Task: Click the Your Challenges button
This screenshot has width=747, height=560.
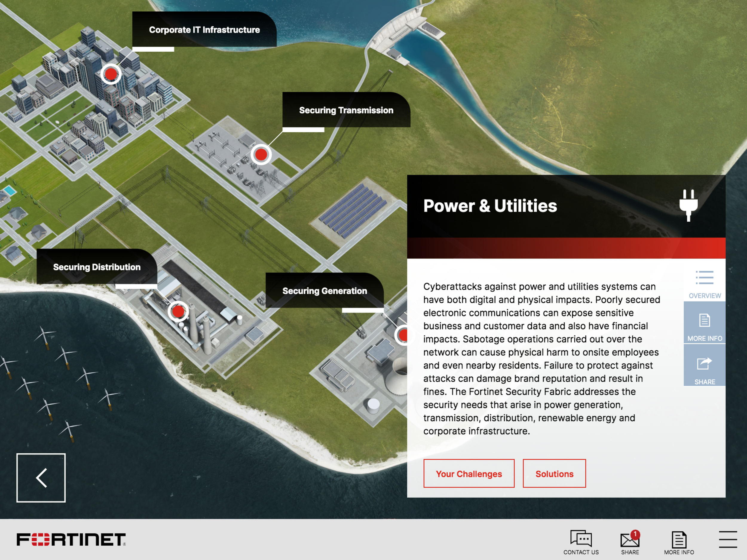Action: point(469,474)
